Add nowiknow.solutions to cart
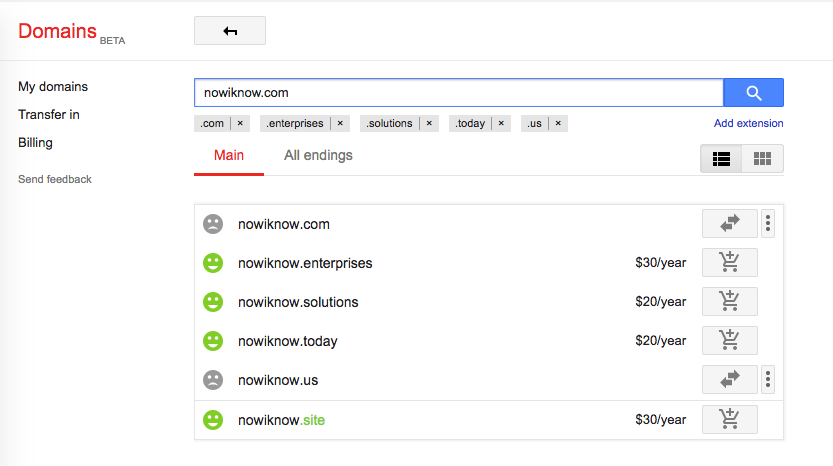This screenshot has width=833, height=466. tap(729, 301)
